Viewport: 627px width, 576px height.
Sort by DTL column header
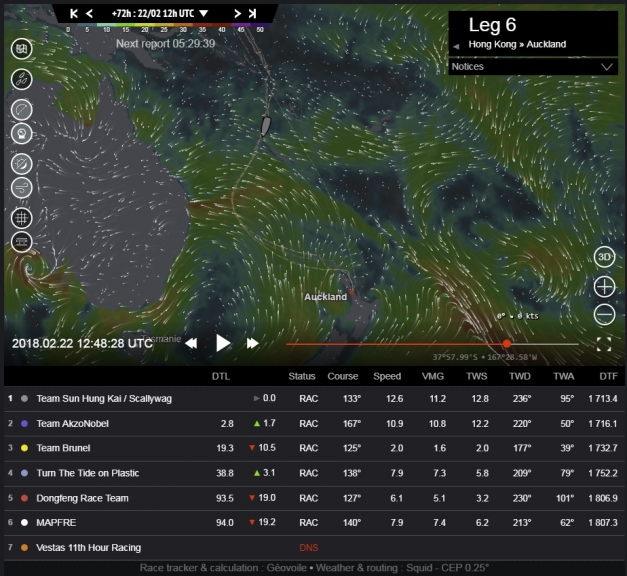pos(221,376)
